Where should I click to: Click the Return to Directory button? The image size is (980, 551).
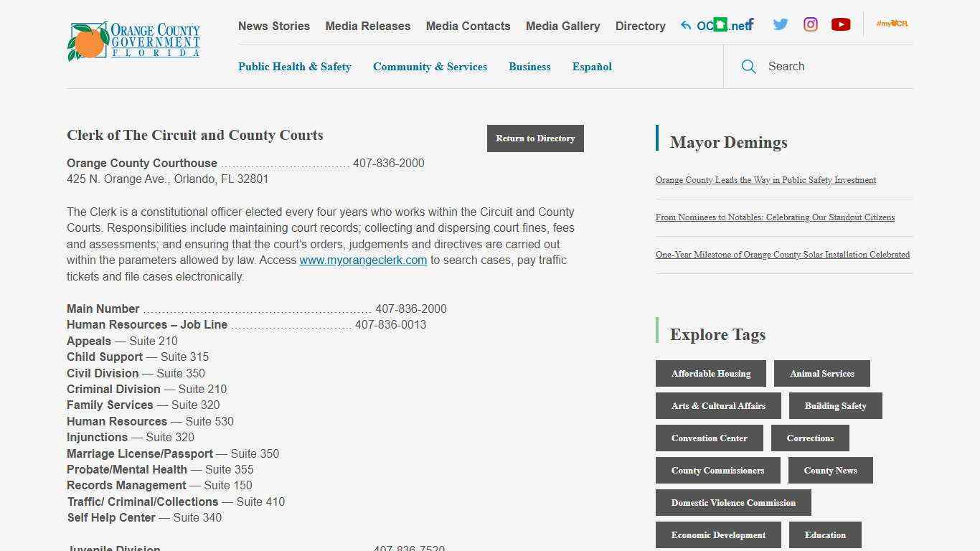534,138
